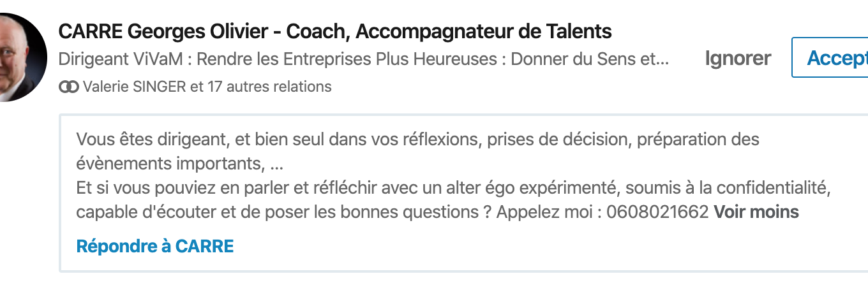The image size is (868, 288).
Task: Open CARRE Georges Olivier's profile photo
Action: point(19,57)
